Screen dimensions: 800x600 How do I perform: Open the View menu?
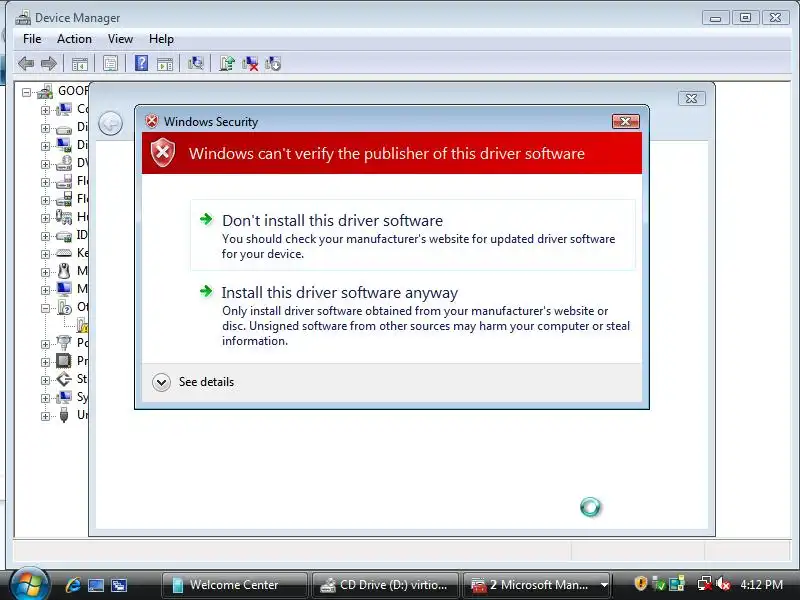click(x=120, y=39)
